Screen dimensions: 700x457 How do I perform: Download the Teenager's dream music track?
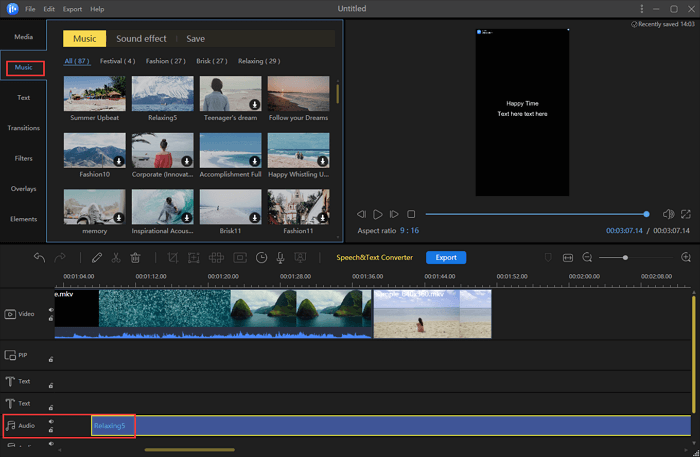pyautogui.click(x=255, y=104)
